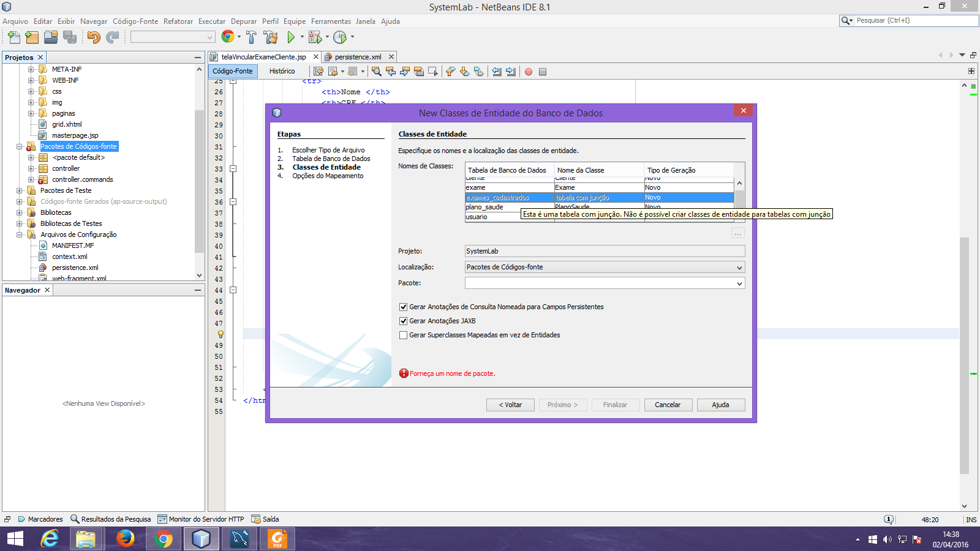Click the Redo toolbar icon
Viewport: 980px width, 551px height.
(x=112, y=37)
